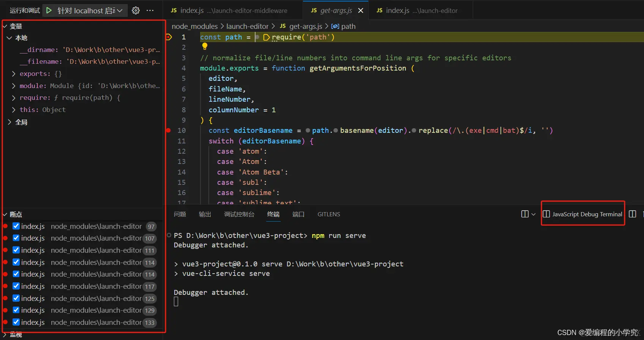Switch to the get-args.js tab
The width and height of the screenshot is (644, 340).
(x=336, y=11)
